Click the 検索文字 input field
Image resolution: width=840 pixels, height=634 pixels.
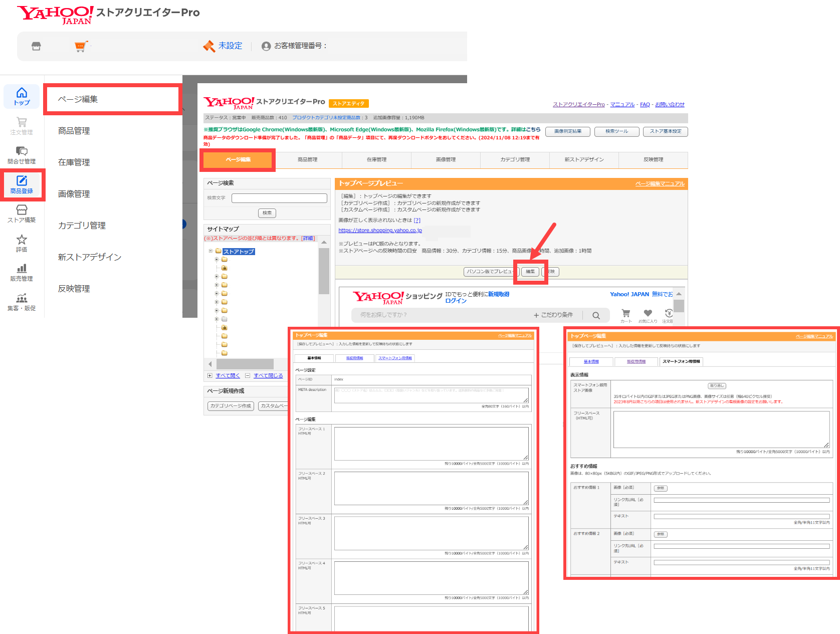click(x=279, y=198)
